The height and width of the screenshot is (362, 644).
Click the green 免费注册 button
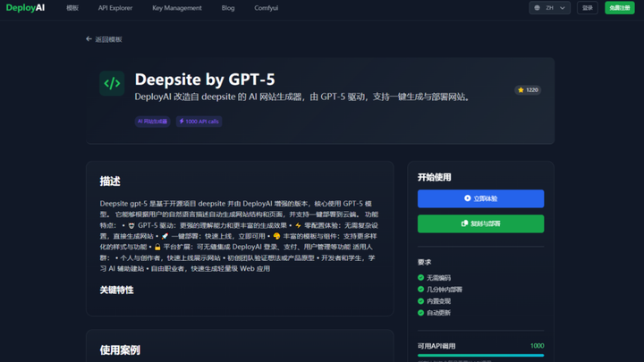(x=619, y=8)
